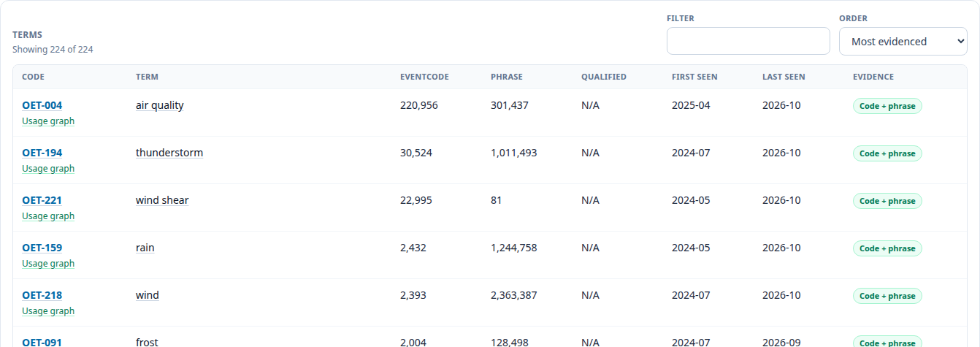Click last seen date 2026-09
The image size is (980, 347).
[781, 342]
